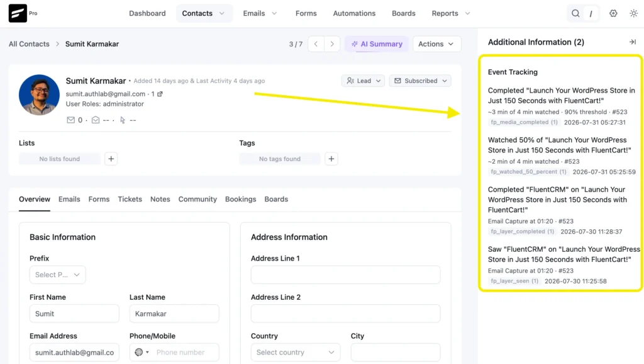Click Last Name field containing Karmakar

174,314
